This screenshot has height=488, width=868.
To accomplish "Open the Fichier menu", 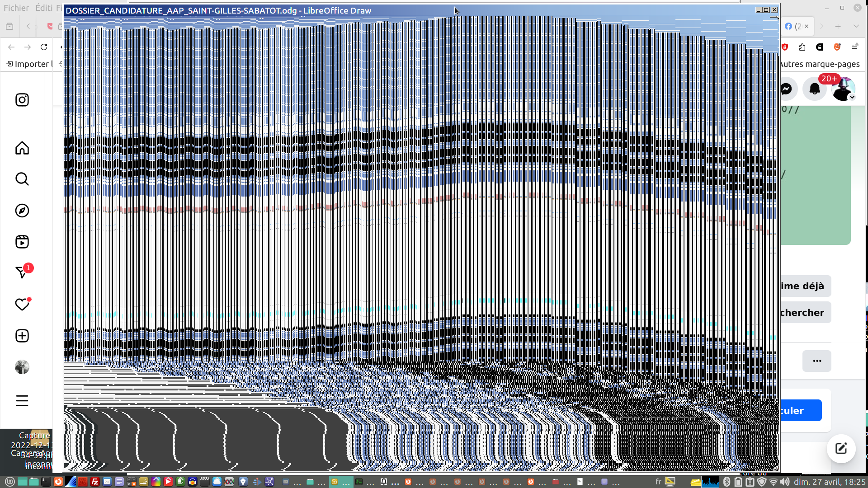I will pos(16,8).
